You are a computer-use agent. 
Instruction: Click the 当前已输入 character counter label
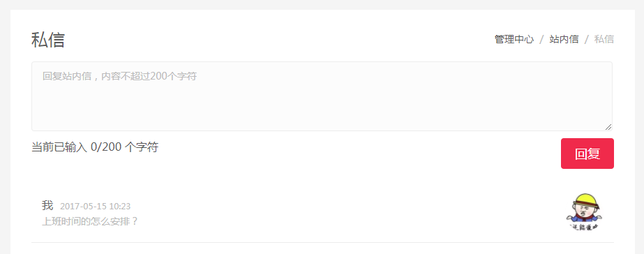59,147
